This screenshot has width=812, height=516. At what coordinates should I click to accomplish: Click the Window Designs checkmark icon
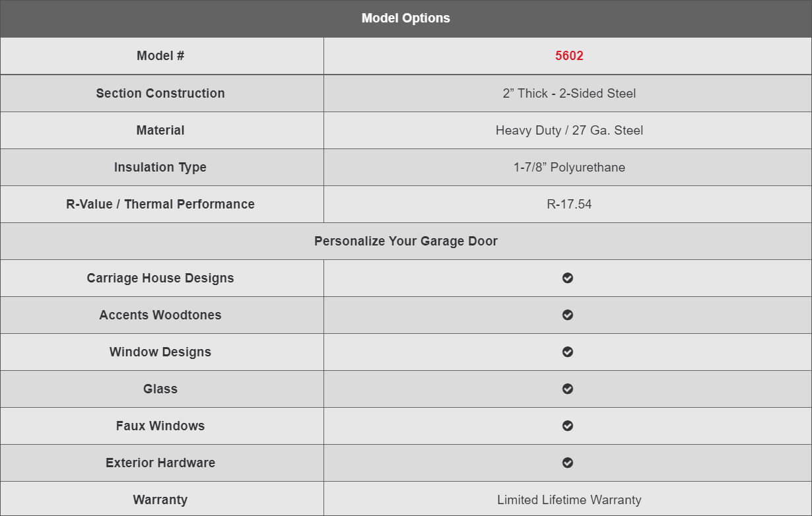[x=568, y=352]
